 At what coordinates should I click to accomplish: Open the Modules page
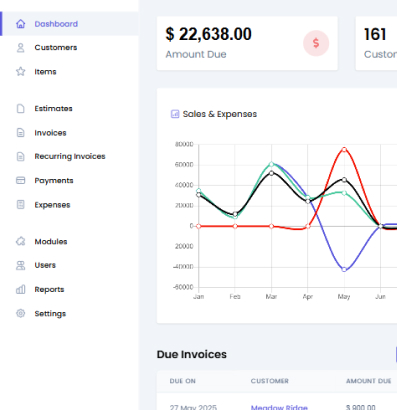point(69,241)
